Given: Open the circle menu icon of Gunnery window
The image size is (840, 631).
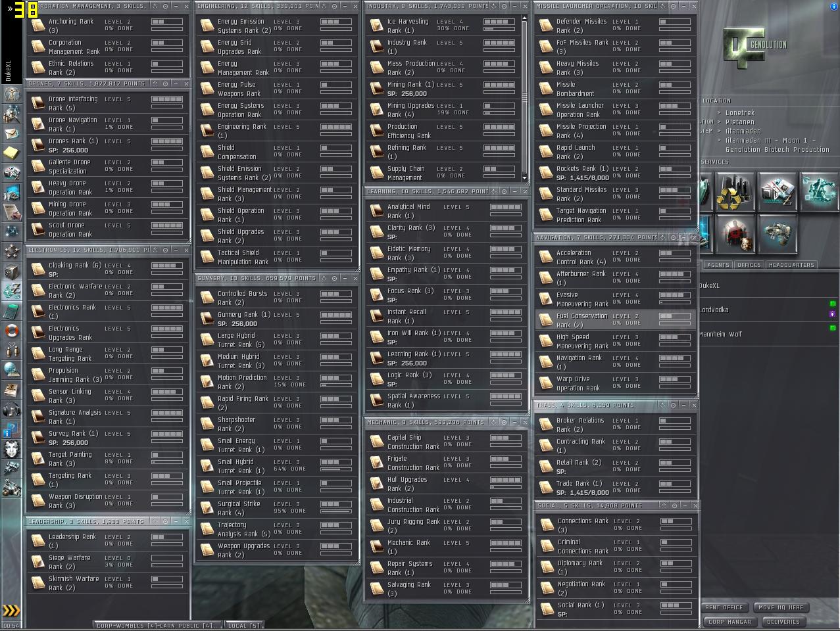Looking at the screenshot, I should [x=334, y=278].
